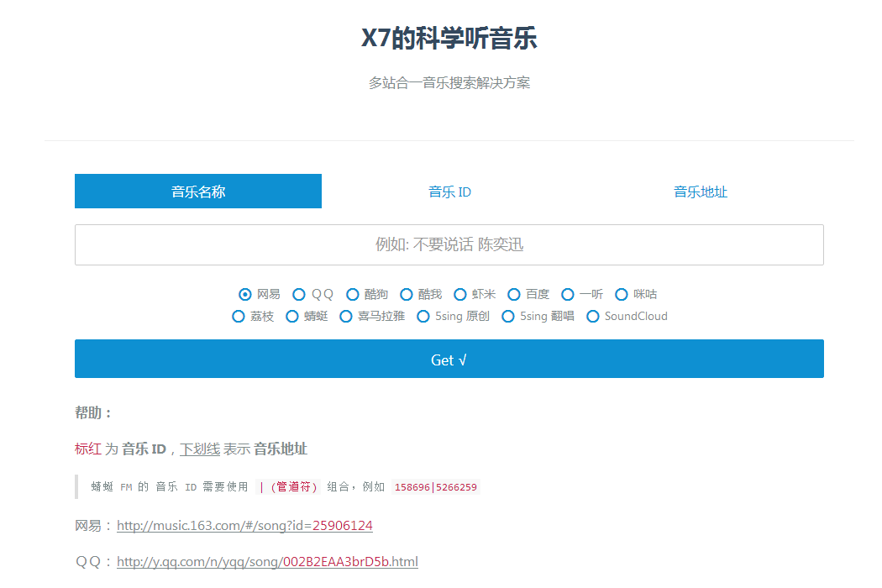
Task: Pick 咪咕 as the music source
Action: coord(621,294)
